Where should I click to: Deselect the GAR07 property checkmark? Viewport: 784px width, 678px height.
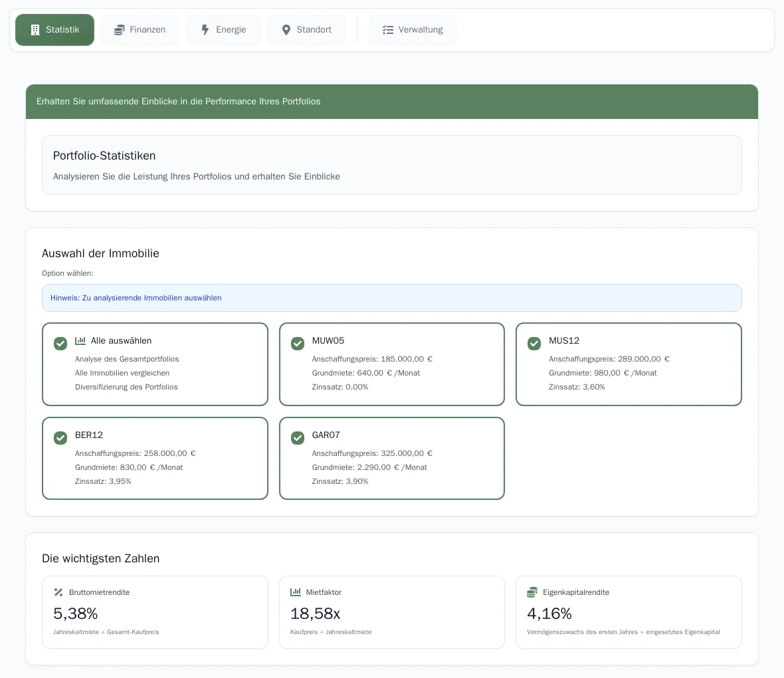298,438
